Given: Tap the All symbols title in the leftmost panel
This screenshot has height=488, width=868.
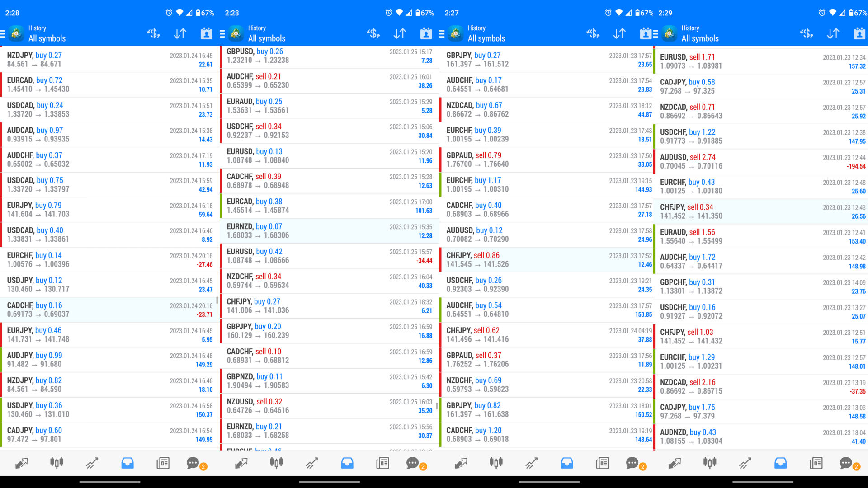Looking at the screenshot, I should 47,38.
